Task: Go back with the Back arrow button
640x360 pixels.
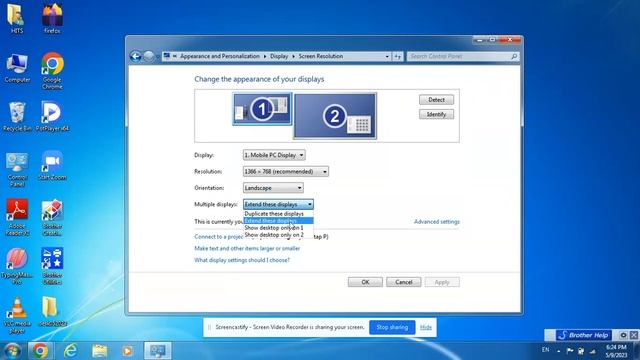Action: [x=136, y=56]
